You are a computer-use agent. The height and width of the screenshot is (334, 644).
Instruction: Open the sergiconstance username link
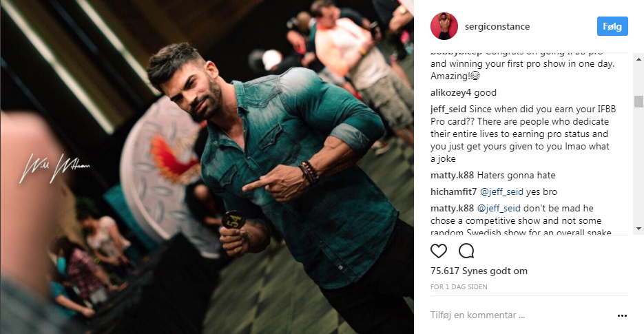coord(497,26)
